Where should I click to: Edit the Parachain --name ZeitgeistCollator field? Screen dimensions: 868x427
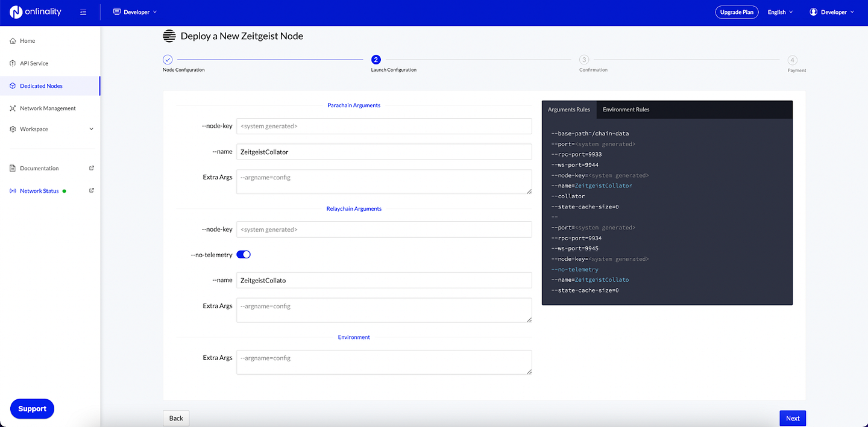tap(384, 152)
